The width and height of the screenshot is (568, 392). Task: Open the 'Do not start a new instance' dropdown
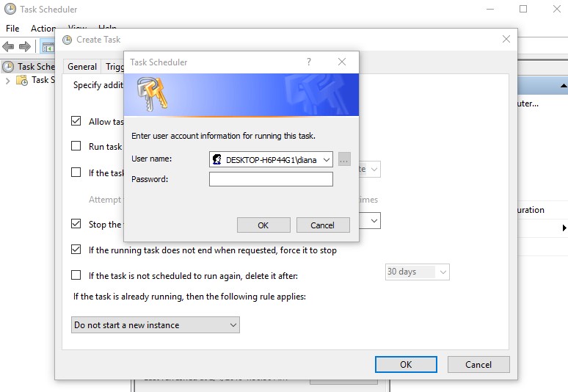click(233, 325)
